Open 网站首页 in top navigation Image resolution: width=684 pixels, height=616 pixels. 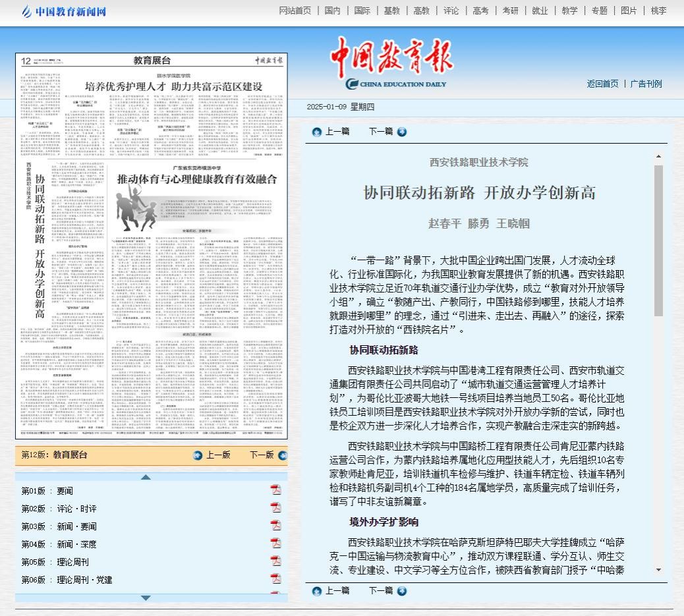pos(295,11)
